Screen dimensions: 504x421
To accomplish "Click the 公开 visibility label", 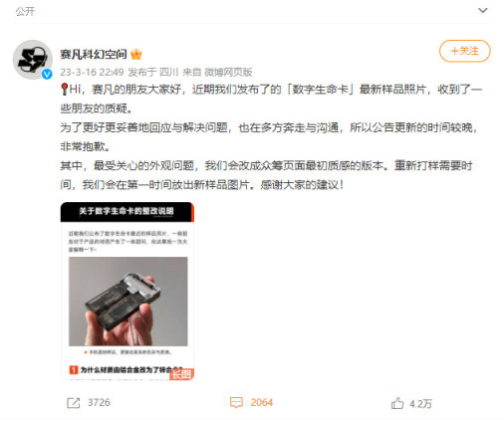I will [x=25, y=12].
